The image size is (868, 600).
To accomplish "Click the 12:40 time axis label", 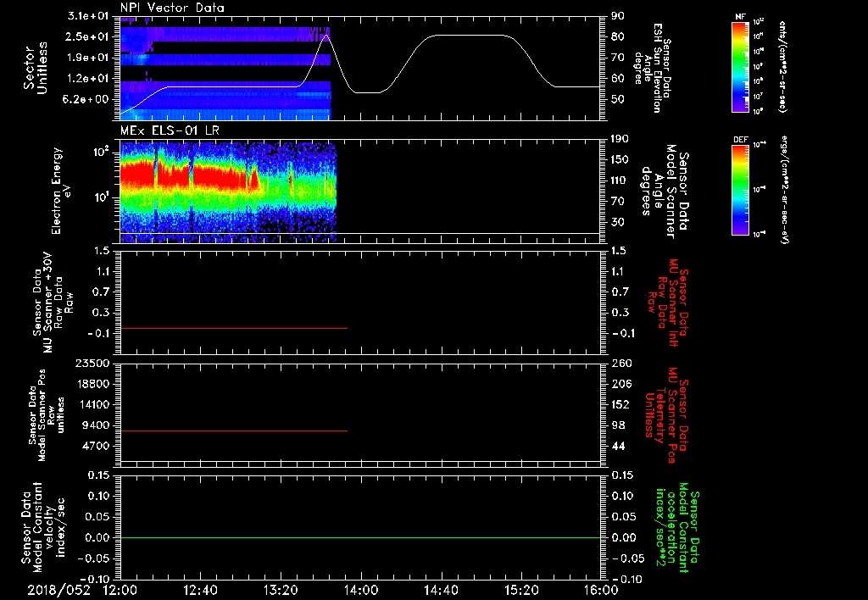I will coord(200,590).
